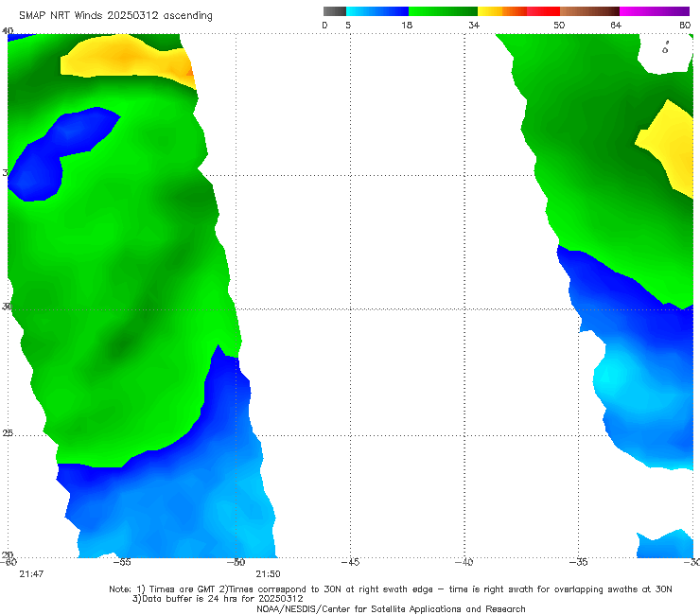Click the small island outline in the top-right white gap
Viewport: 700px width, 615px height.
665,48
